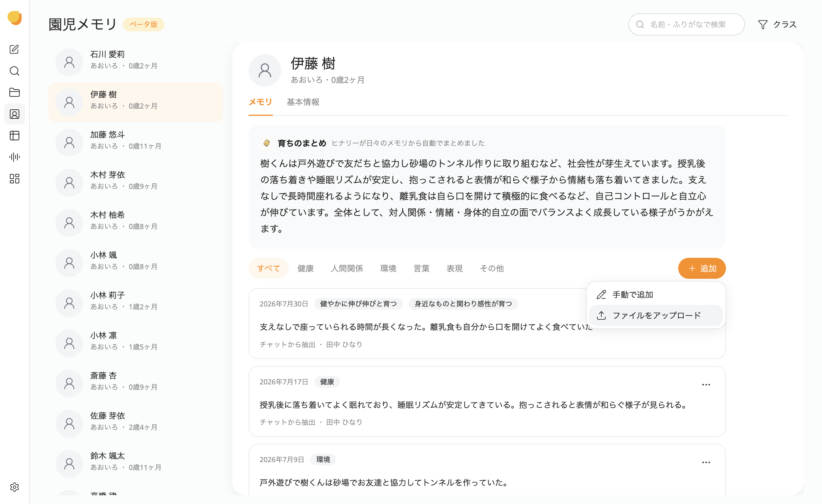The height and width of the screenshot is (504, 822).
Task: Click avatar of 斎藤 杏
Action: [69, 384]
